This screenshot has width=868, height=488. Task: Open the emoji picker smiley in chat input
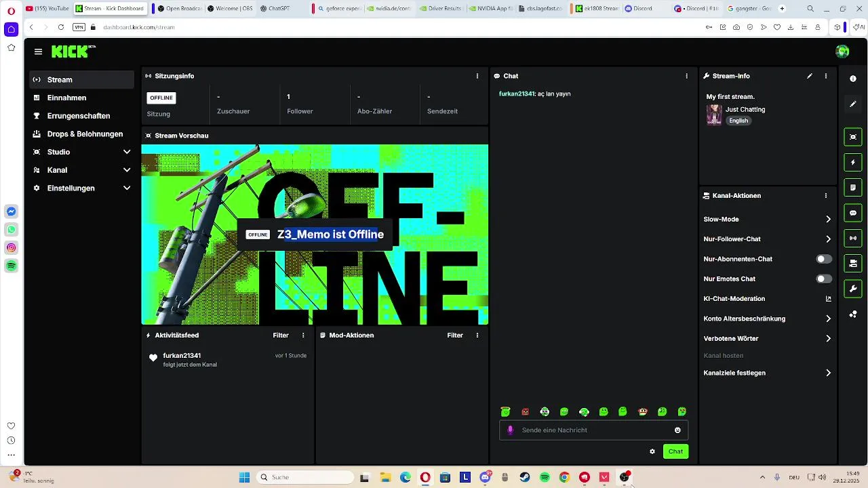677,430
